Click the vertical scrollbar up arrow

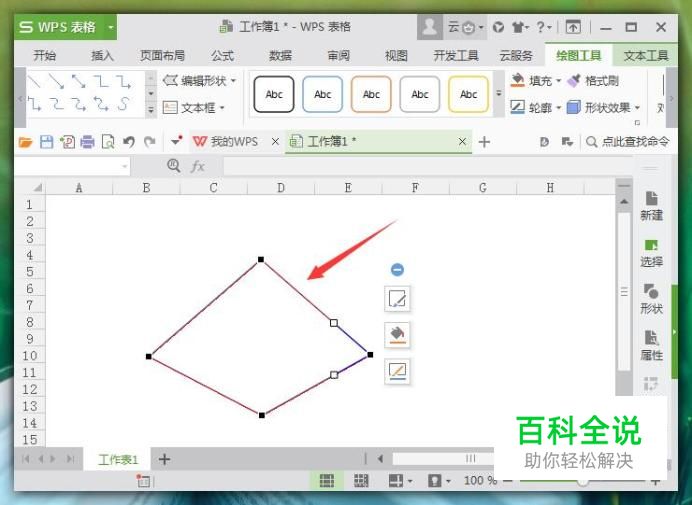tap(624, 202)
